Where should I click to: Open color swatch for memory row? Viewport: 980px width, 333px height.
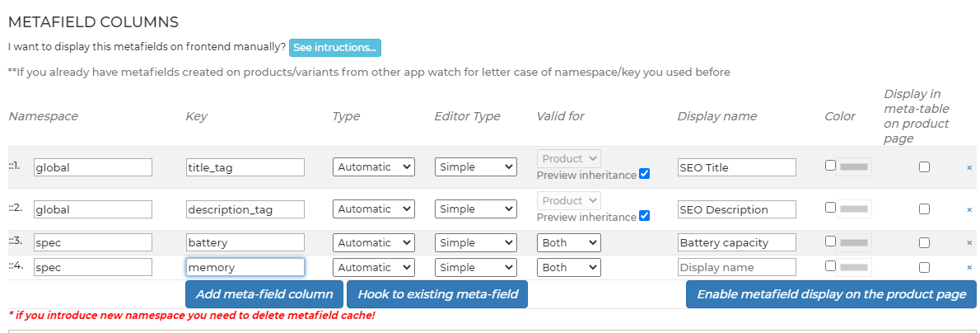coord(854,267)
